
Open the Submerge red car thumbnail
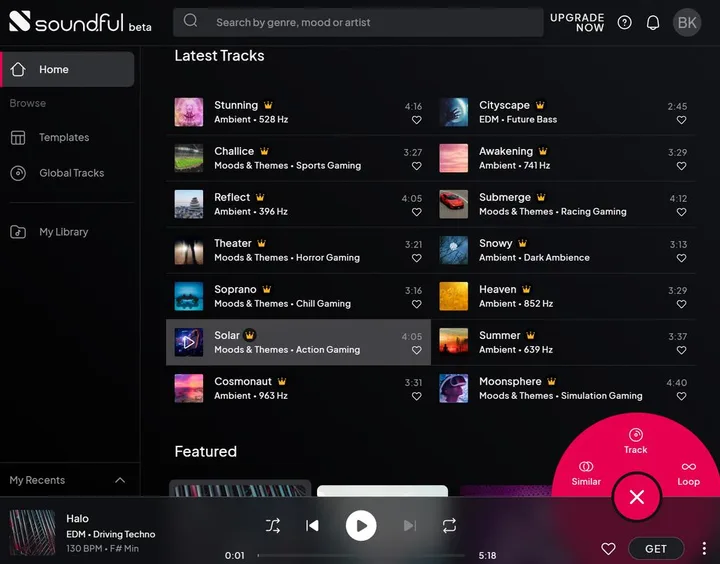454,204
